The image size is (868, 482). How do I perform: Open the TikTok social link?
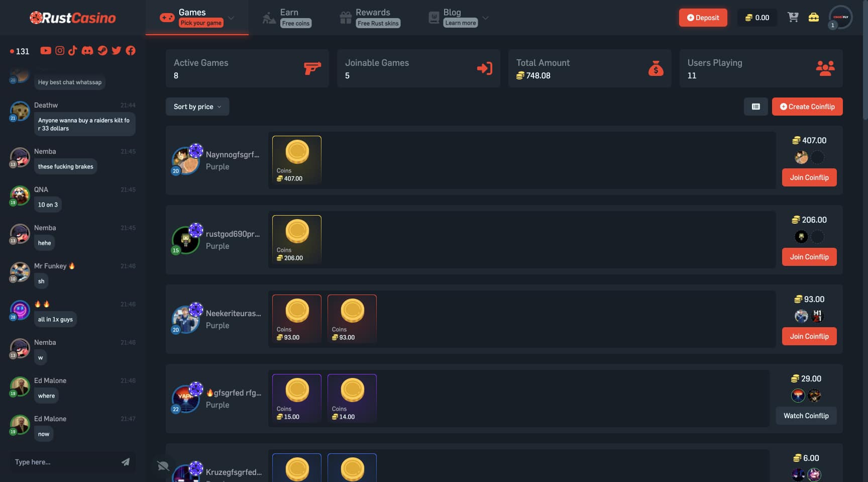73,51
